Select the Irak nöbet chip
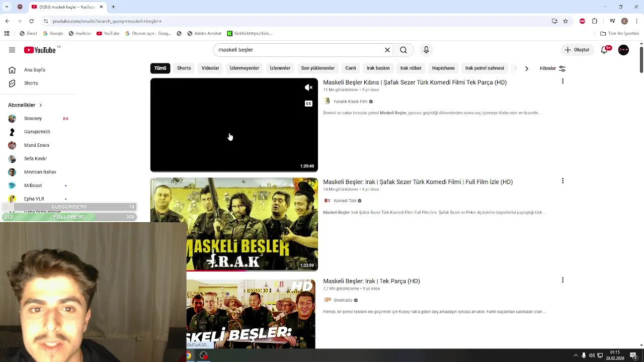 tap(411, 68)
